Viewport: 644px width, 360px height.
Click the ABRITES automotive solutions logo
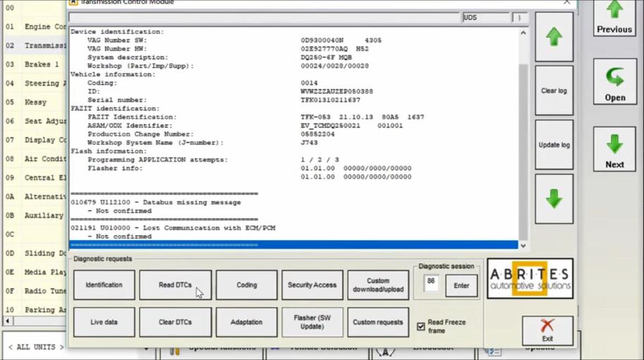click(530, 278)
